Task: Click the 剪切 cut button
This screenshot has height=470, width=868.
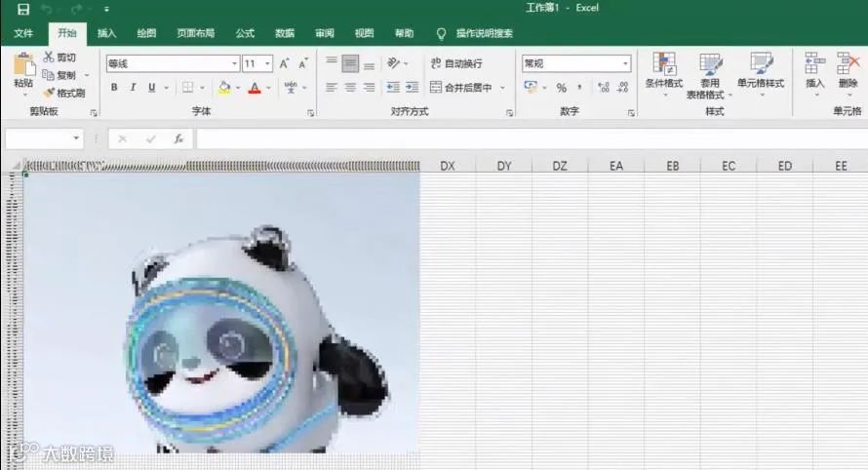Action: (59, 57)
